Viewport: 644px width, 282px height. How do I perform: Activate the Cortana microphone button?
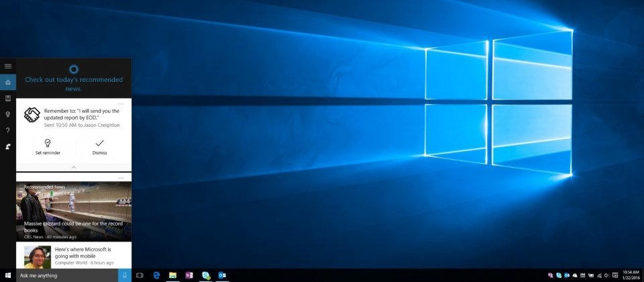[x=125, y=275]
